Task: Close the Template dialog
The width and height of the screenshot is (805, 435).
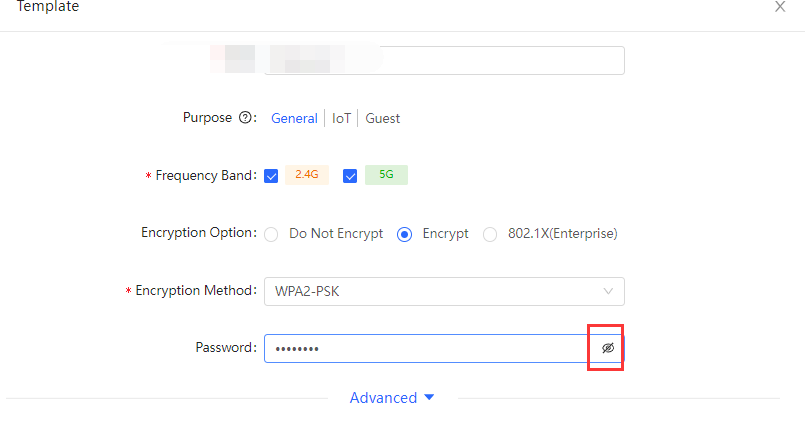Action: (x=780, y=7)
